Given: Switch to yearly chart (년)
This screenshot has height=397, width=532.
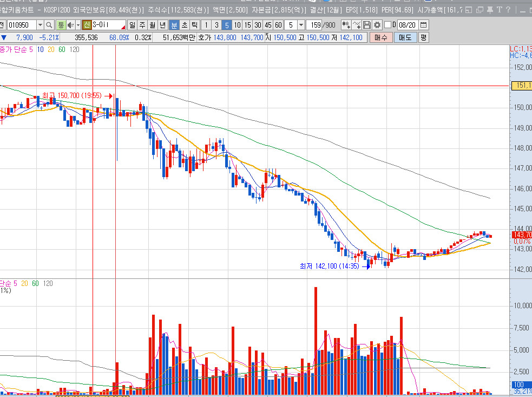Looking at the screenshot, I should 163,25.
